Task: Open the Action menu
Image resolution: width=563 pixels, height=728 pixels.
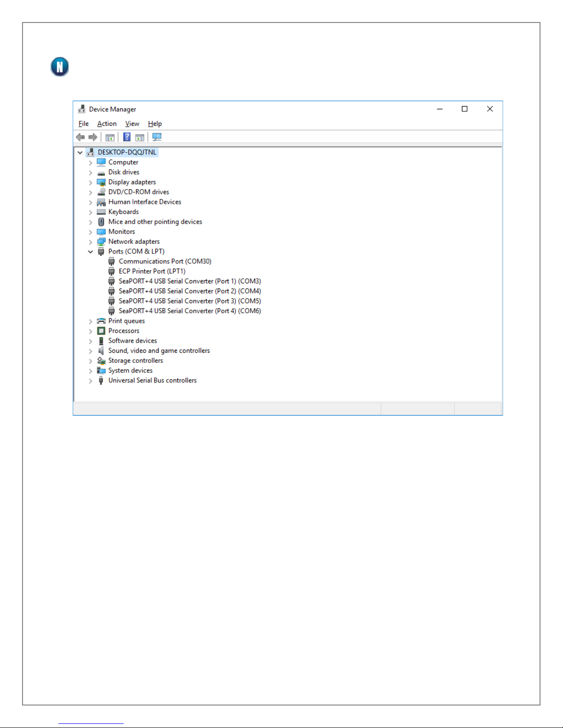Action: tap(107, 124)
